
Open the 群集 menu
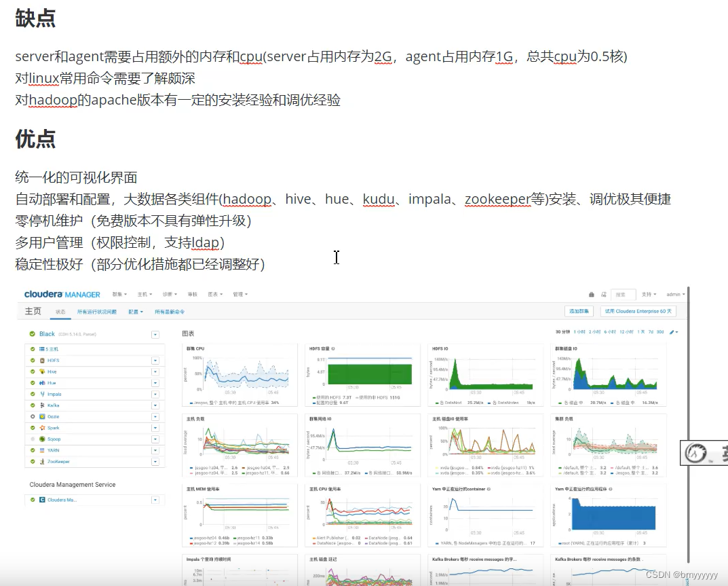coord(119,295)
